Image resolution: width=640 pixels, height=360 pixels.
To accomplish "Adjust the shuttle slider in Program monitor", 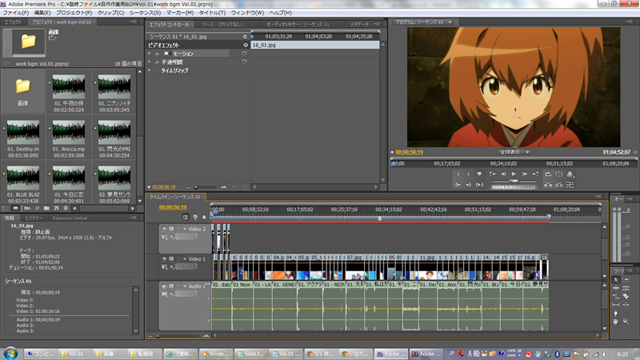I will point(514,180).
